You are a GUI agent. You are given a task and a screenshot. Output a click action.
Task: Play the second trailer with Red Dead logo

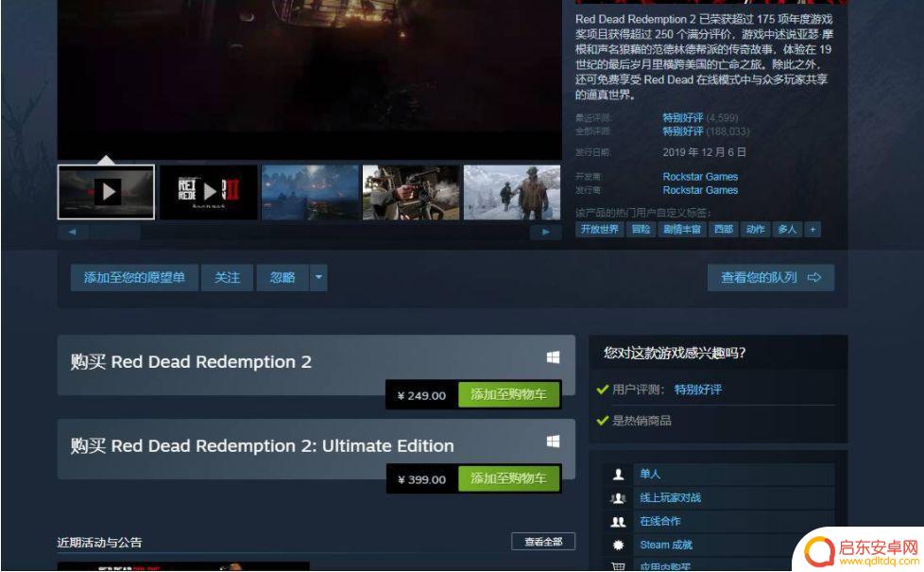[209, 192]
